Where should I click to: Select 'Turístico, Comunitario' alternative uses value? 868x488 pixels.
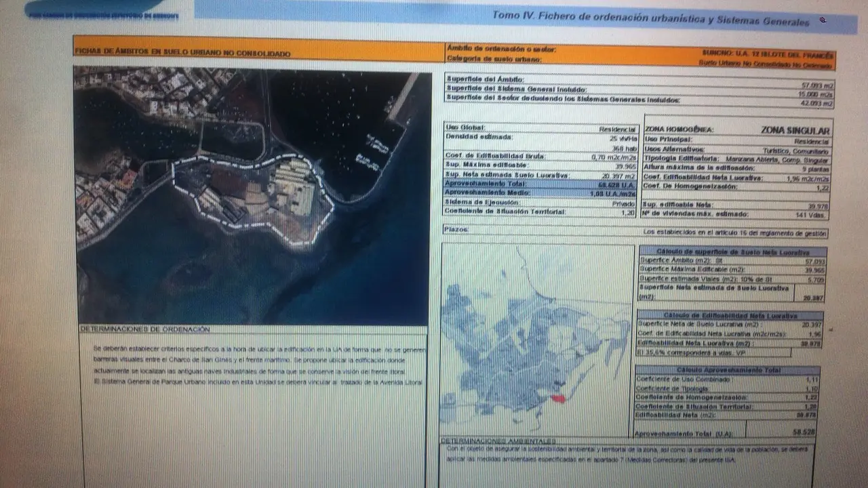[x=795, y=150]
